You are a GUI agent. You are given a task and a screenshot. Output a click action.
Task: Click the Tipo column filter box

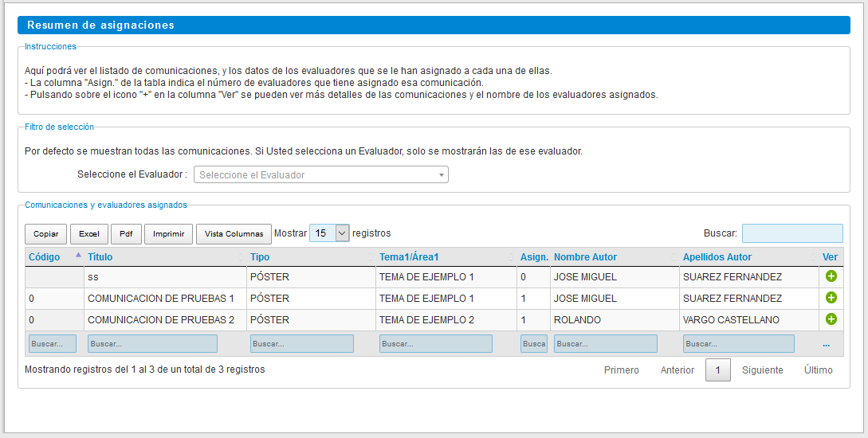point(302,344)
